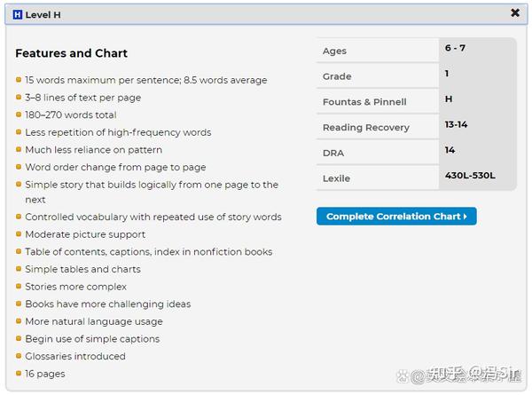Screen dimensions: 532x395
Task: Open the Complete Correlation Chart
Action: tap(396, 217)
